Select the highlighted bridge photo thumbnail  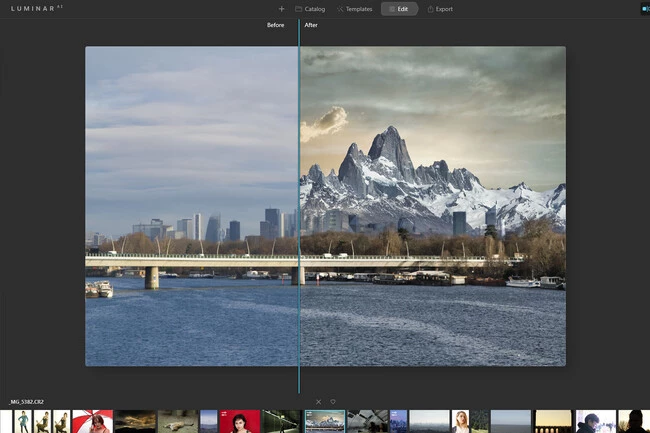[324, 421]
